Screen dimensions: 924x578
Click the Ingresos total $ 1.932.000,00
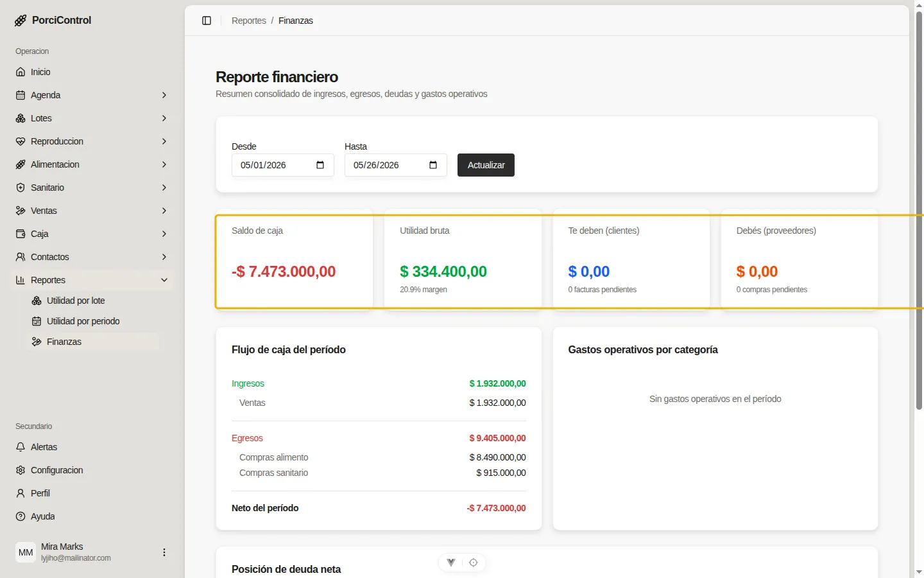tap(497, 383)
